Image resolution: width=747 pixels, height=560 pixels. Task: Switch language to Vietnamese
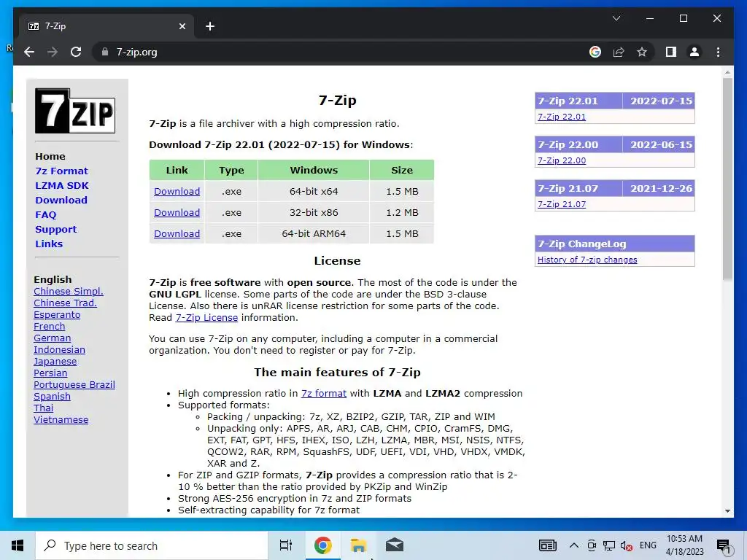coord(61,419)
